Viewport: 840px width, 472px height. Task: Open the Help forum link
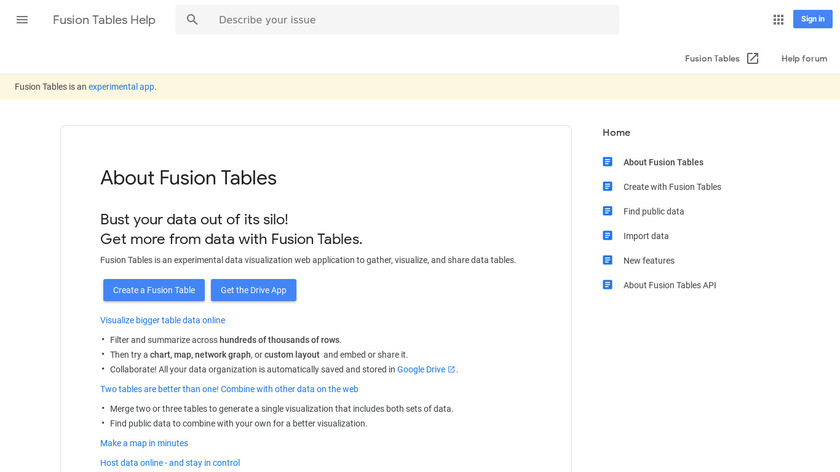tap(804, 59)
